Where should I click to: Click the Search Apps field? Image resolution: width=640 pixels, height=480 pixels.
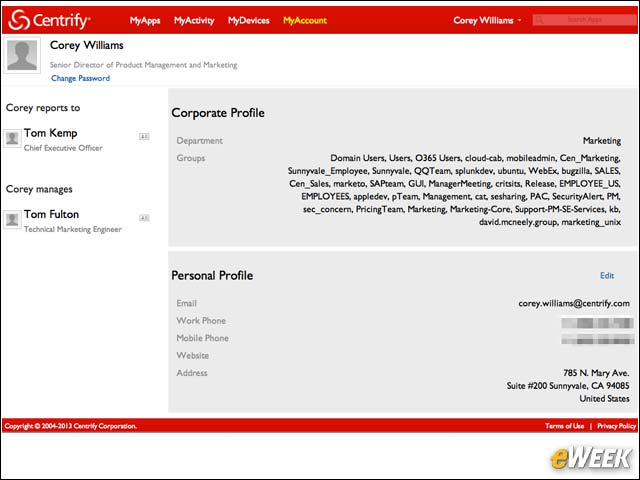coord(585,20)
